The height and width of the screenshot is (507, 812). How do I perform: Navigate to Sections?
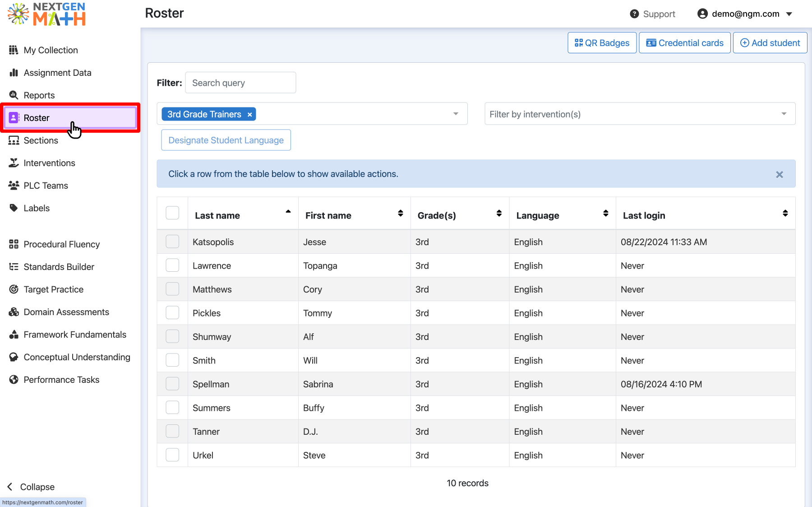[41, 140]
